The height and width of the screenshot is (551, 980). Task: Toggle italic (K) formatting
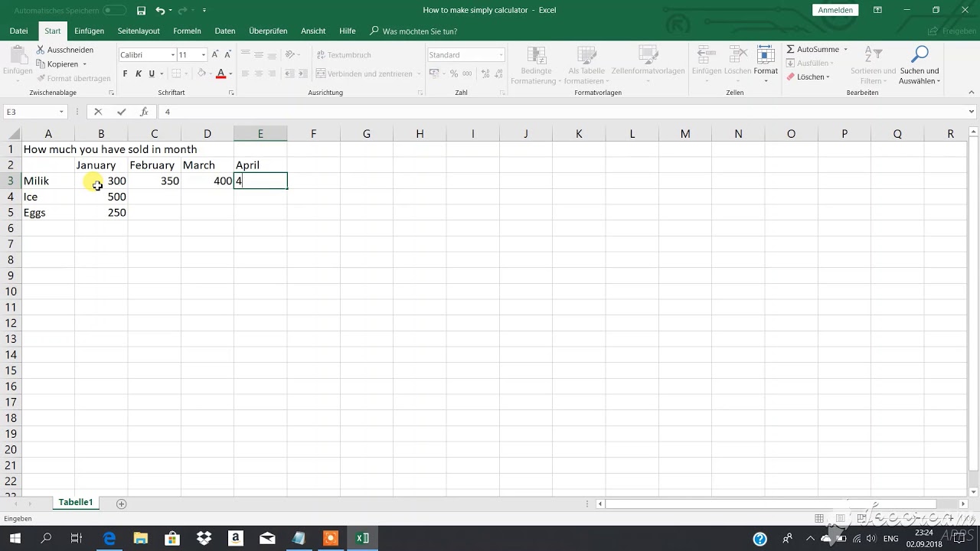pos(139,74)
